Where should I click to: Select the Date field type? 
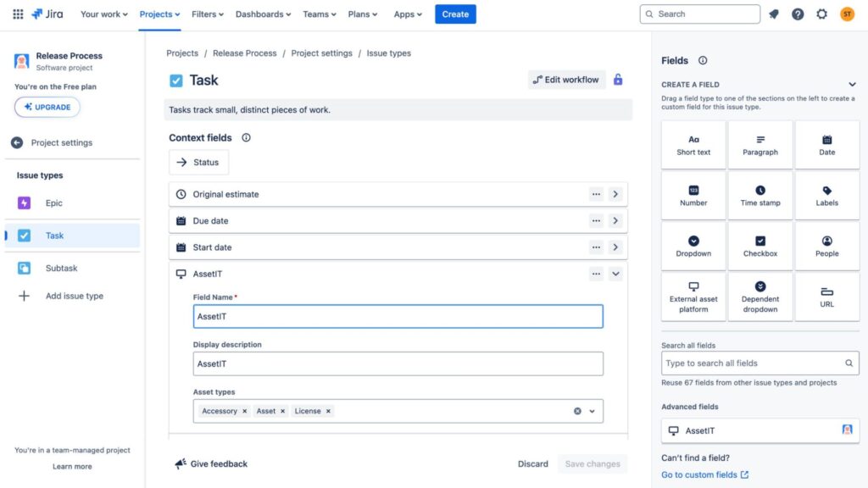pyautogui.click(x=827, y=144)
